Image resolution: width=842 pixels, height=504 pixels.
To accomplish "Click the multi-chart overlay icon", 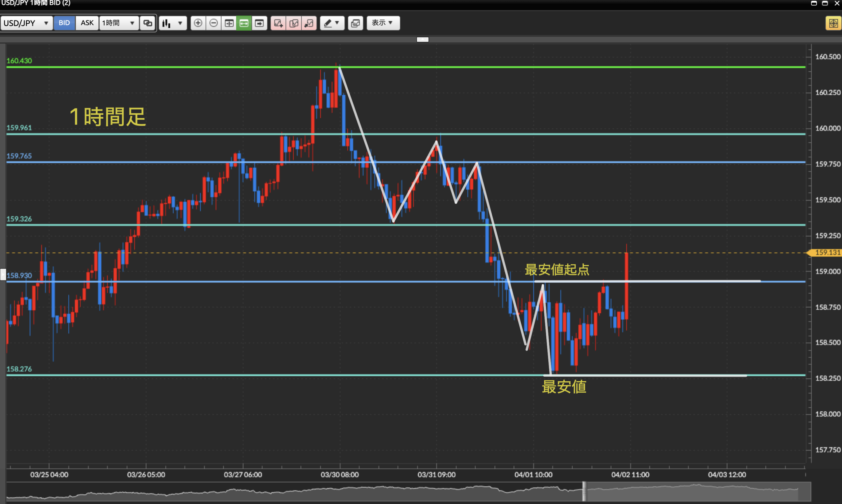I will coord(355,23).
